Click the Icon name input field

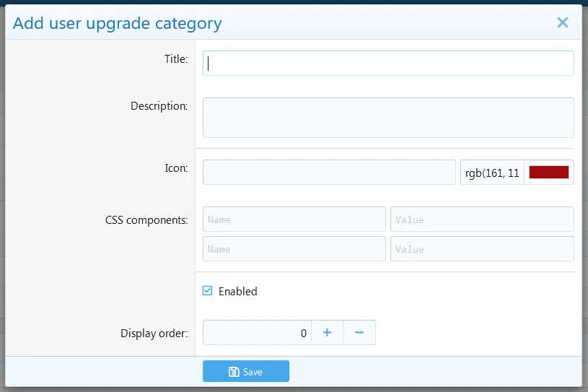tap(329, 173)
